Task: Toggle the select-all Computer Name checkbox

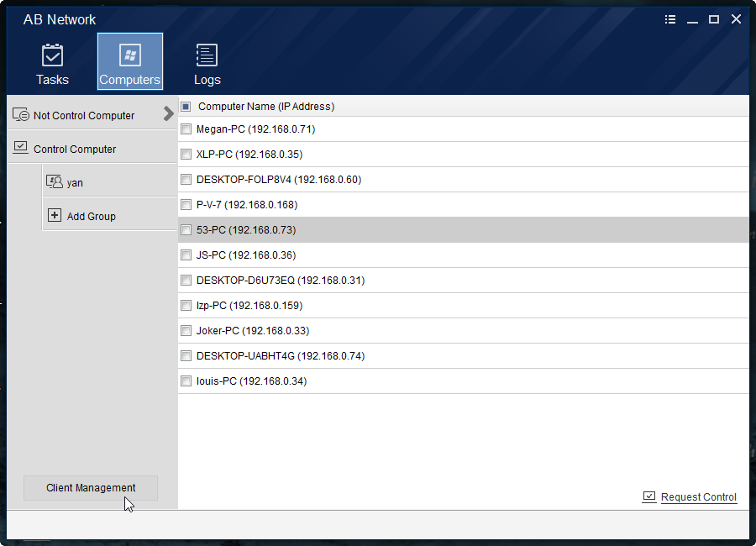Action: tap(186, 106)
